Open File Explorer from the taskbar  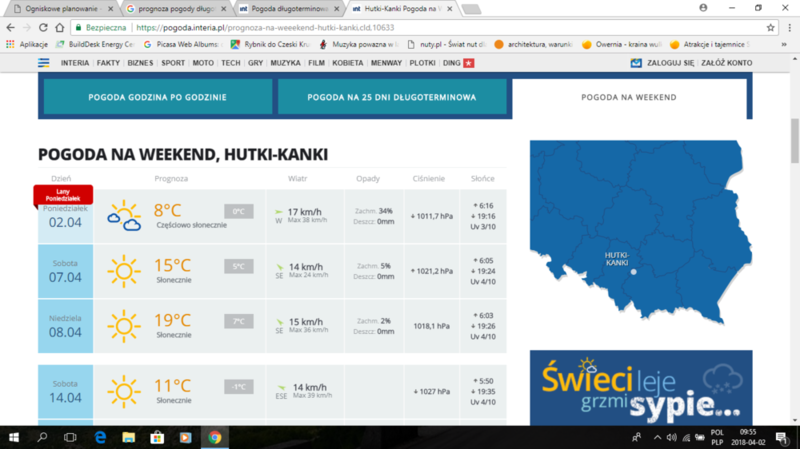129,437
